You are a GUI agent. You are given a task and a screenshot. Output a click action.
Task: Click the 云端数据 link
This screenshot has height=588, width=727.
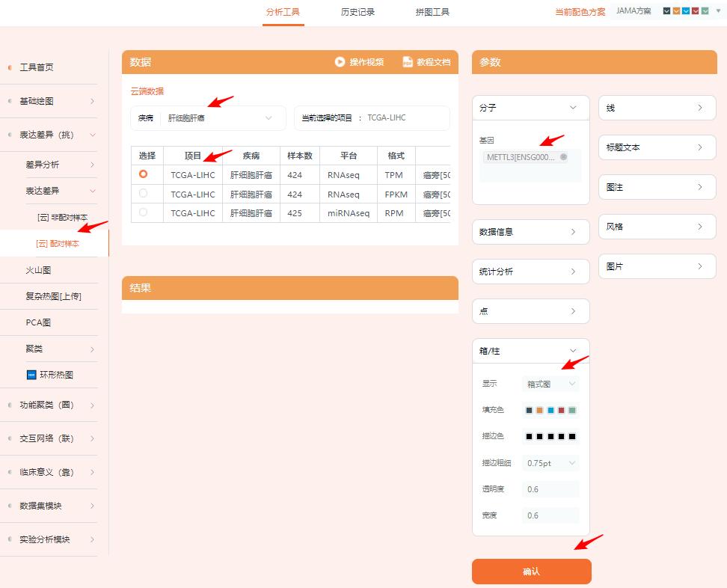click(x=147, y=91)
